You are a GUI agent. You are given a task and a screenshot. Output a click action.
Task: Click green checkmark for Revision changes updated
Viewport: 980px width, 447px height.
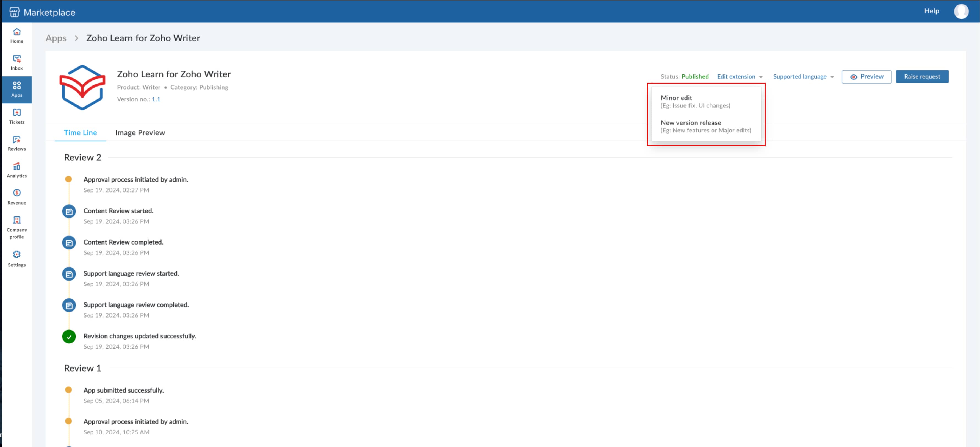69,337
